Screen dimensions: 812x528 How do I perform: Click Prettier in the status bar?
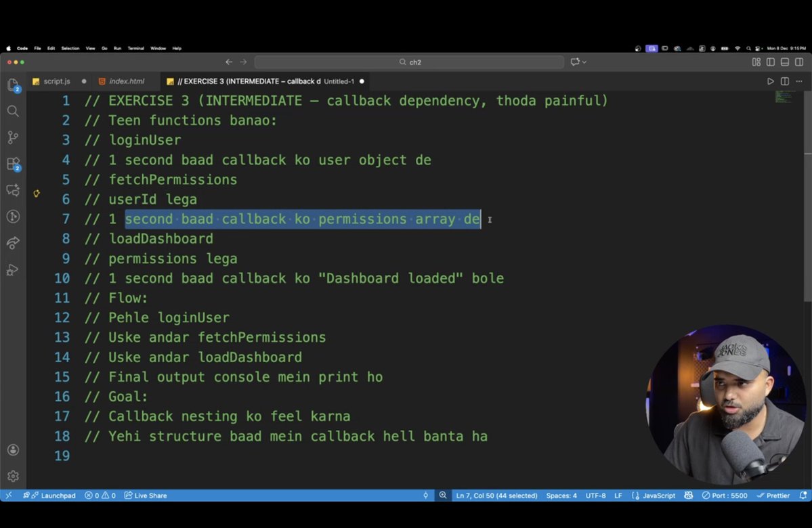point(773,496)
